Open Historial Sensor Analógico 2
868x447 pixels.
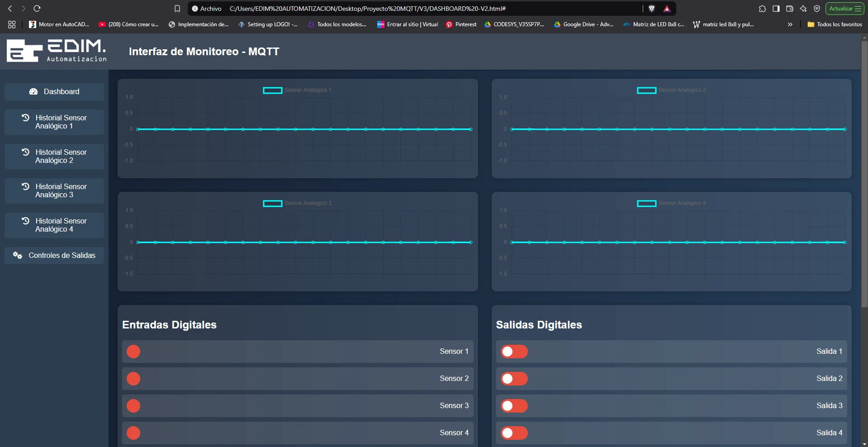pyautogui.click(x=54, y=157)
